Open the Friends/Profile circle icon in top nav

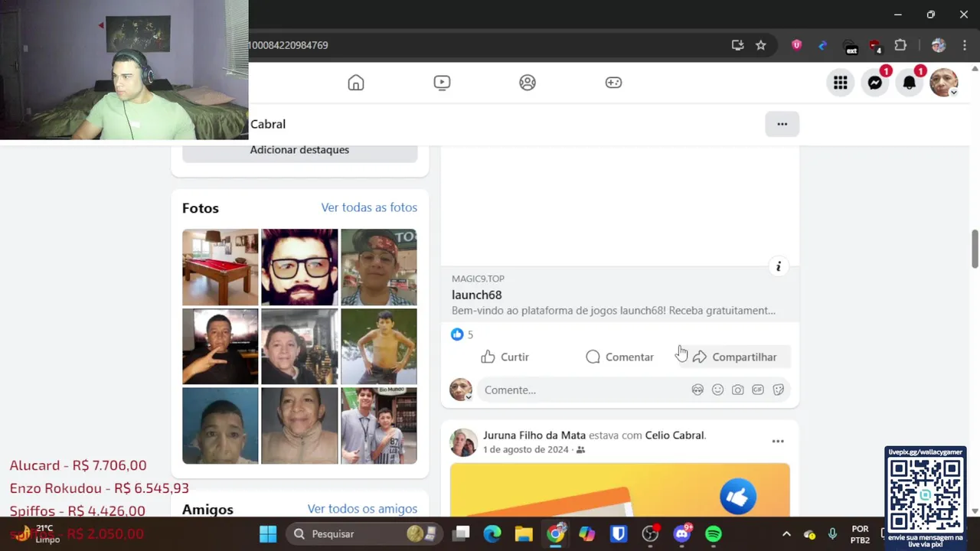(528, 83)
